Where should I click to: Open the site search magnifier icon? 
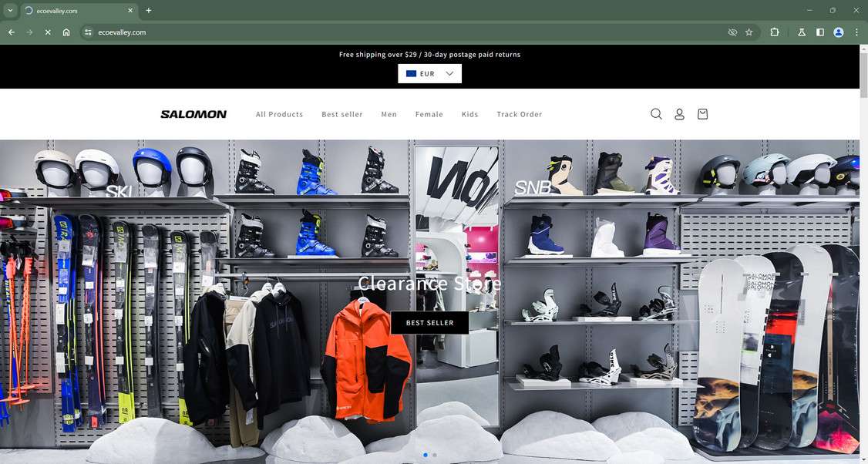(656, 114)
